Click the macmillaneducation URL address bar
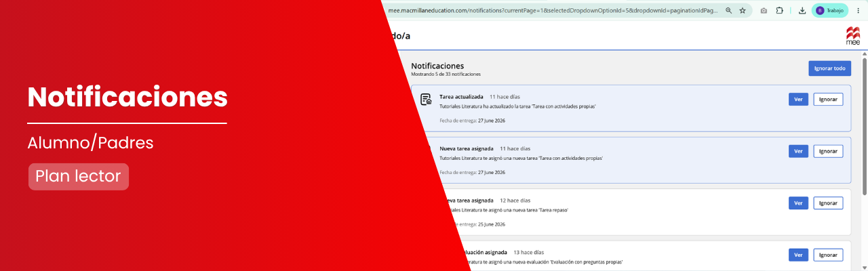868x271 pixels. pos(553,11)
